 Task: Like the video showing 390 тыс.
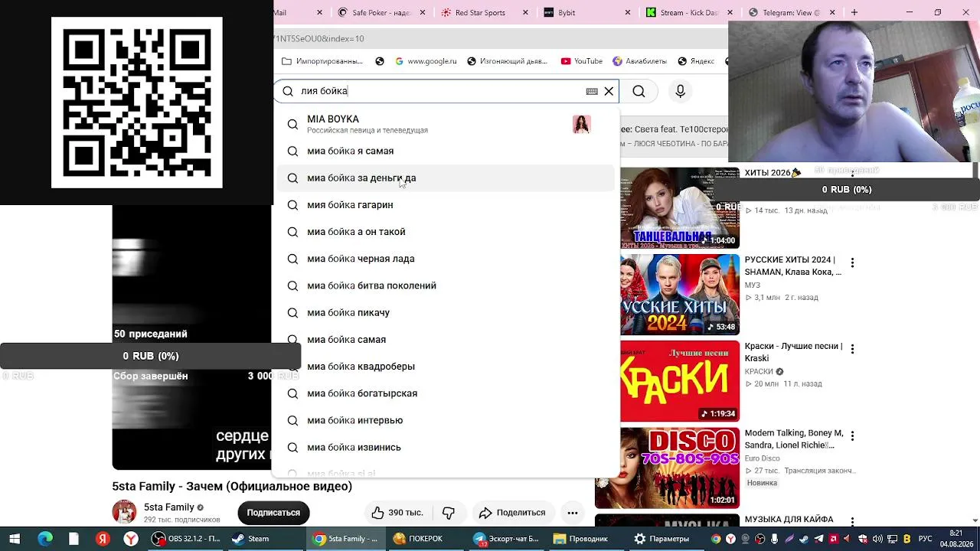click(397, 513)
